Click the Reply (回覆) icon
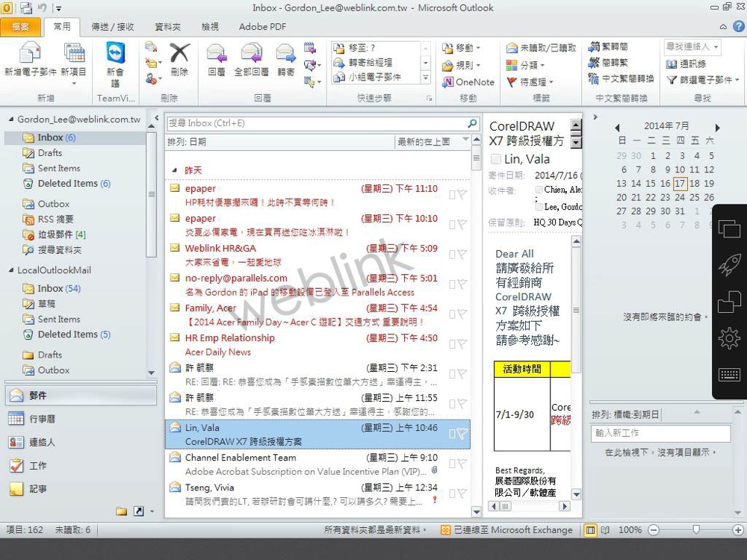 click(x=217, y=53)
